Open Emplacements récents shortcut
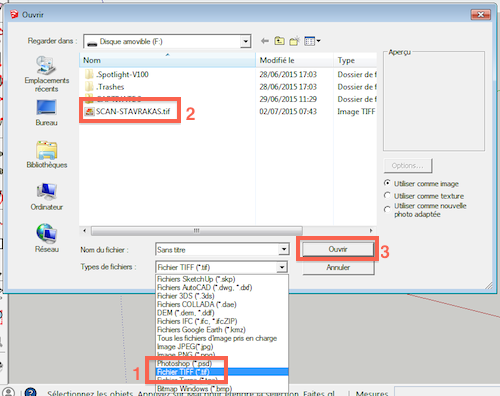This screenshot has height=396, width=500. click(47, 74)
